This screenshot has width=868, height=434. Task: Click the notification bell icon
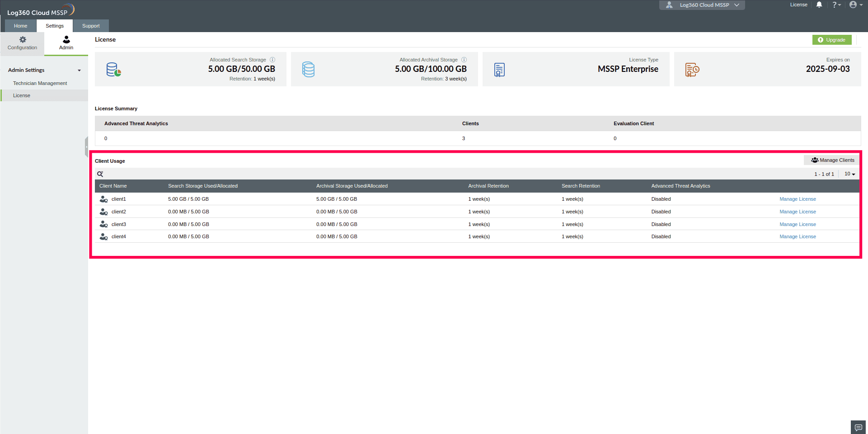pos(819,5)
